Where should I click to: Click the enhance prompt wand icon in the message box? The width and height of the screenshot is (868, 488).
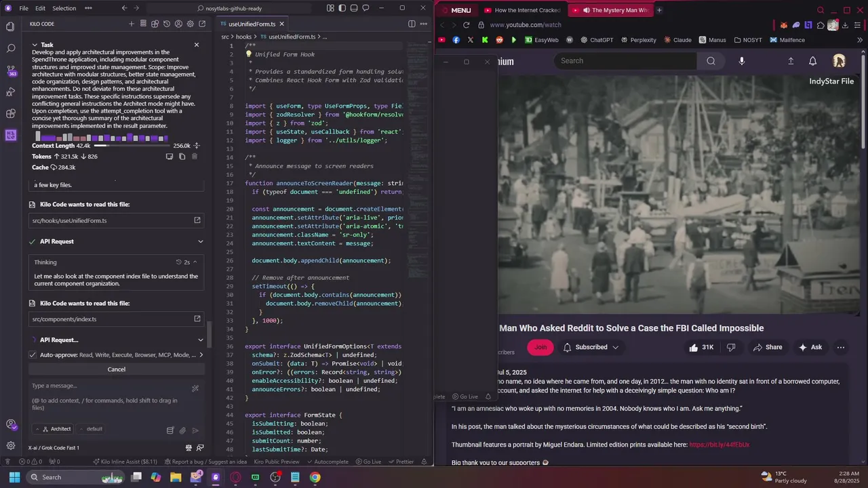pyautogui.click(x=195, y=388)
